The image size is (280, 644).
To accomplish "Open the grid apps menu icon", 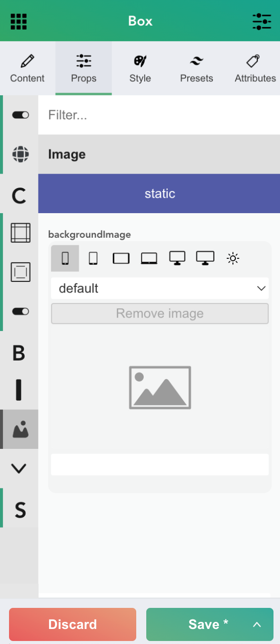I will click(x=19, y=21).
